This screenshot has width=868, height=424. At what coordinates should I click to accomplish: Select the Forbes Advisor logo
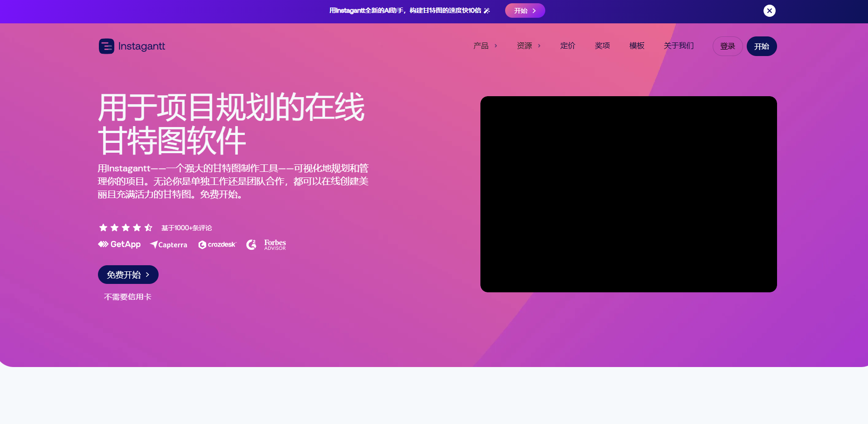click(274, 244)
